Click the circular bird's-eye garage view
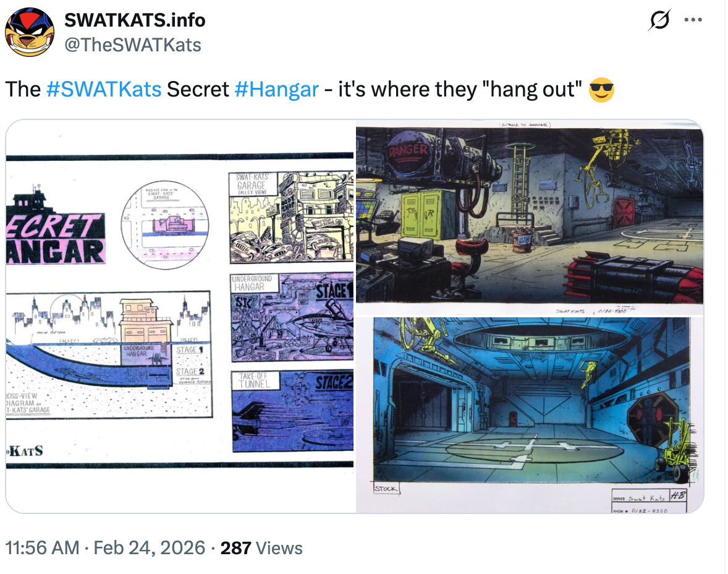 [165, 225]
